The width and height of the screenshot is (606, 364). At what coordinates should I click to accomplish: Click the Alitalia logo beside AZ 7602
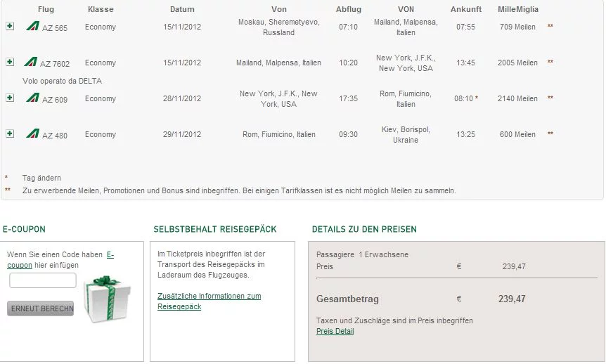(x=31, y=62)
